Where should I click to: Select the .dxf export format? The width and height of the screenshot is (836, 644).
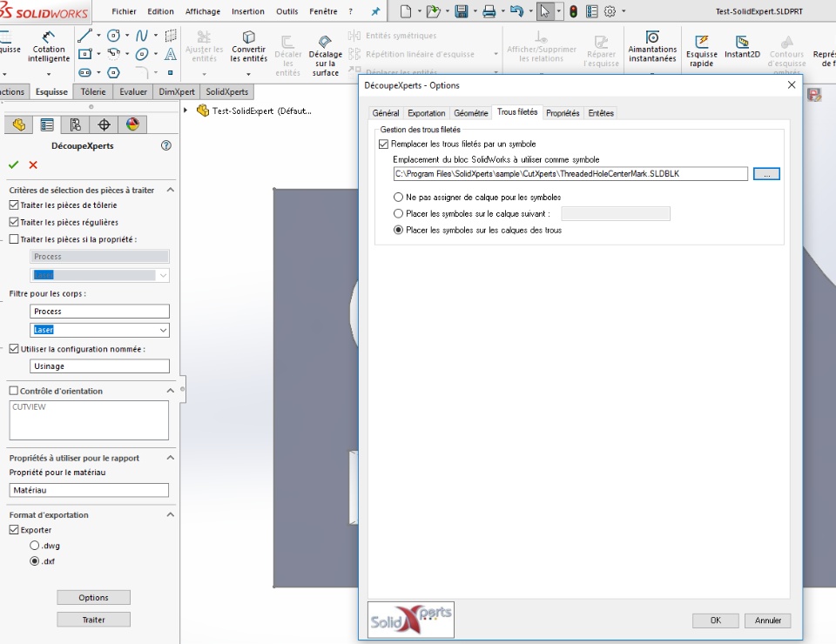(34, 561)
